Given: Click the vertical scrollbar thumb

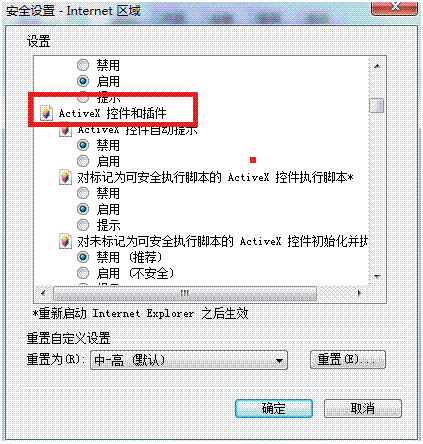Looking at the screenshot, I should pos(377,105).
